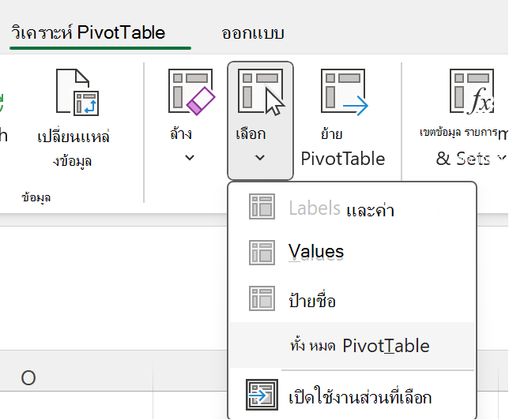Click the ล้าง eraser icon
This screenshot has width=509, height=420.
click(x=191, y=92)
